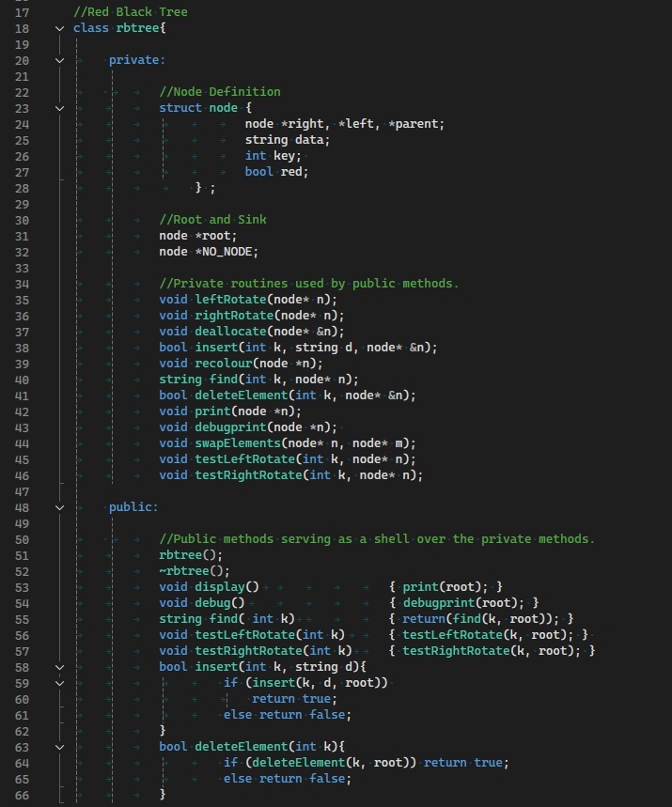This screenshot has height=807, width=672.
Task: Click testRightRotate(k, root) call
Action: pos(492,650)
